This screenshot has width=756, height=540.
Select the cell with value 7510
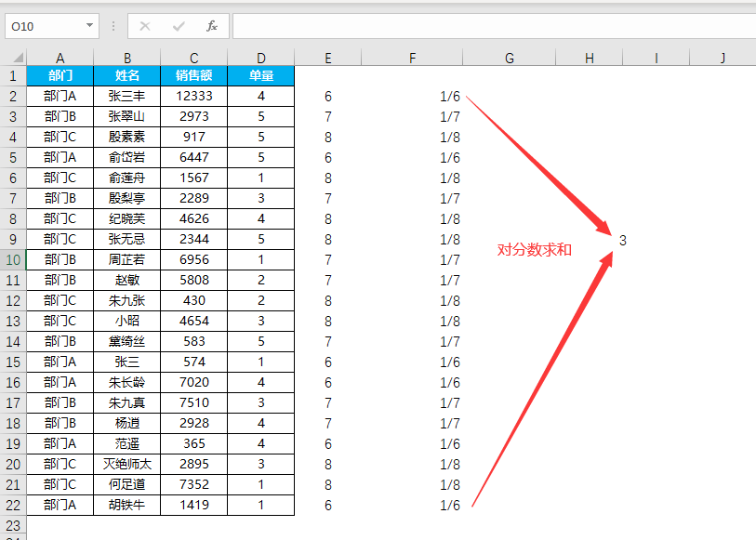point(193,402)
